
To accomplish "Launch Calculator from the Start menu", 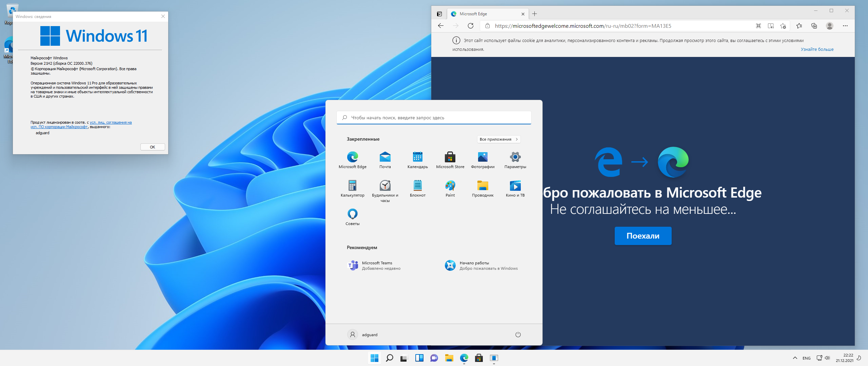I will [352, 186].
